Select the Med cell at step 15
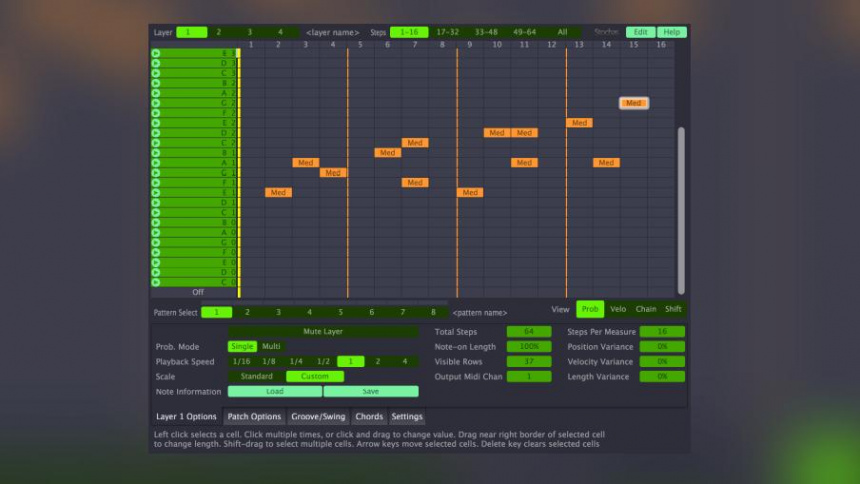 (x=633, y=103)
